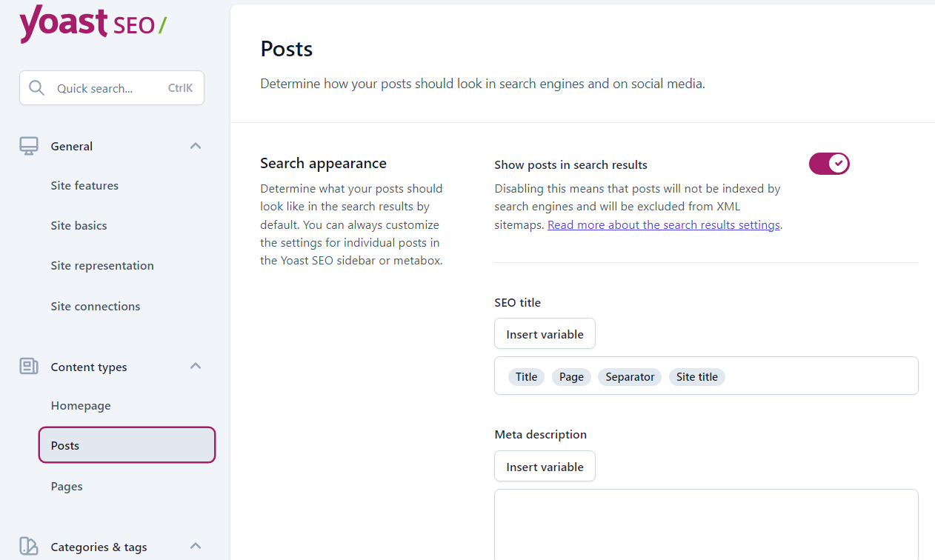Collapse the General section
Screen dimensions: 935x560
195,146
